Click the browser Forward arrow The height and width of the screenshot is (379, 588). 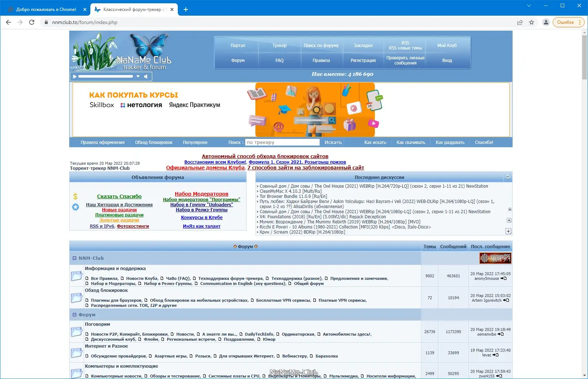pyautogui.click(x=20, y=22)
